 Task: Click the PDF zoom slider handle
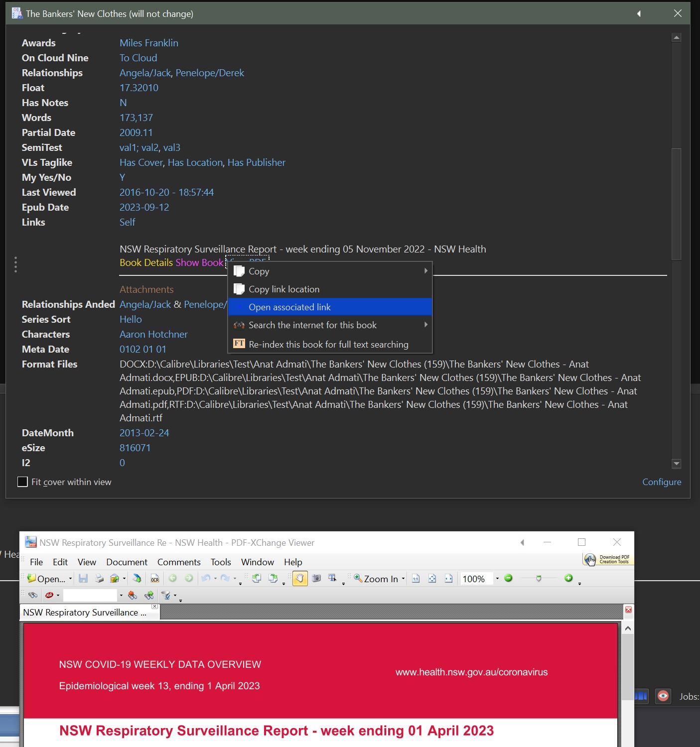539,579
